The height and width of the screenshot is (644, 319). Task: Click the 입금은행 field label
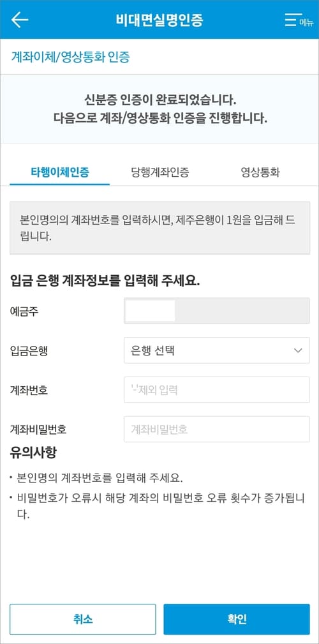click(x=28, y=350)
